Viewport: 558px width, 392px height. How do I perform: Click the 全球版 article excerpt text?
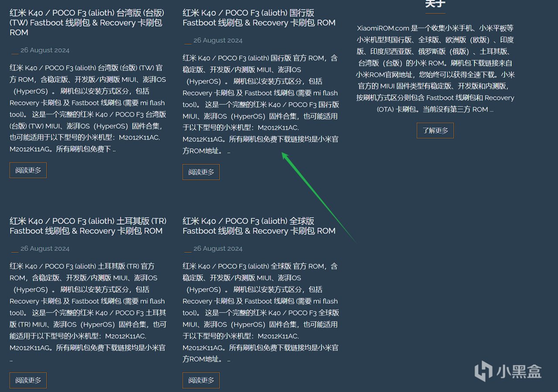[260, 313]
